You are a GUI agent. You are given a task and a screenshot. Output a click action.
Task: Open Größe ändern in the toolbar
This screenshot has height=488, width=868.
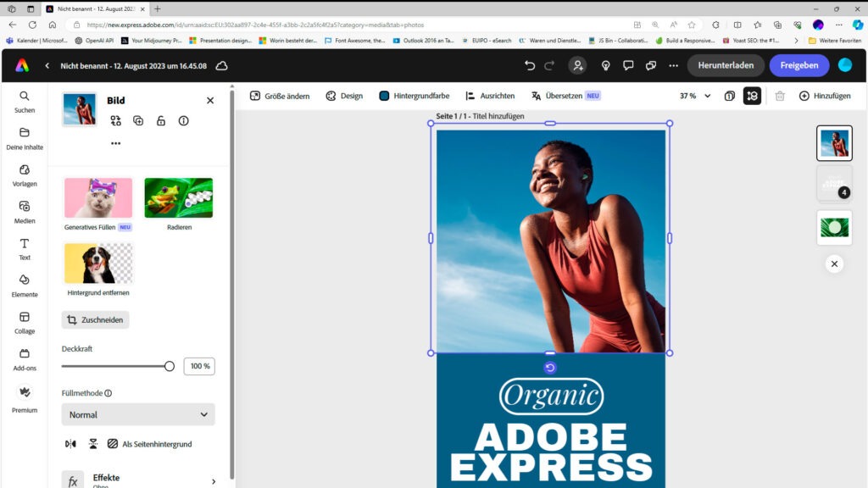point(280,96)
